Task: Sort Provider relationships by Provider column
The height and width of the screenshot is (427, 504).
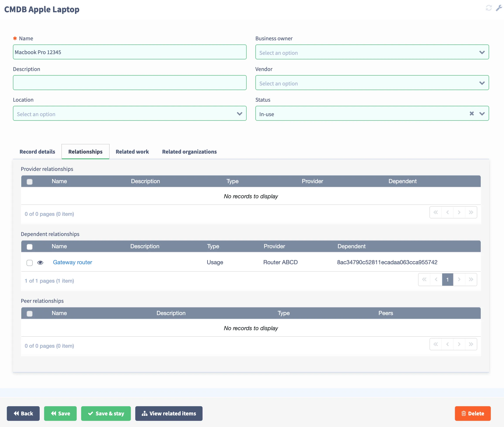Action: pos(312,181)
